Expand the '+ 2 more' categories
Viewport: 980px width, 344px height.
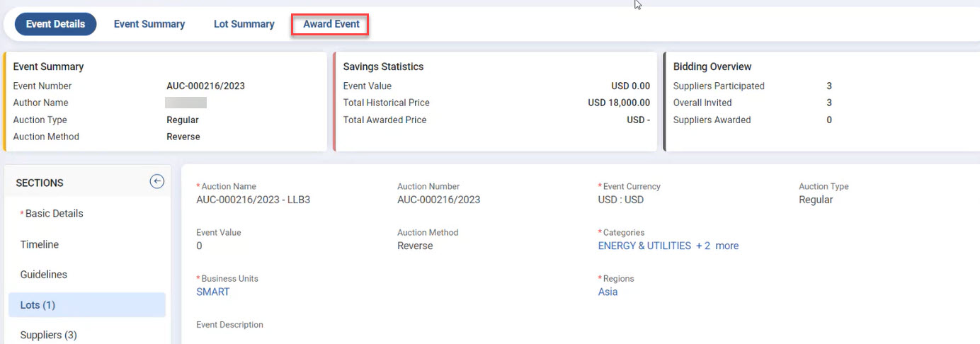coord(718,246)
